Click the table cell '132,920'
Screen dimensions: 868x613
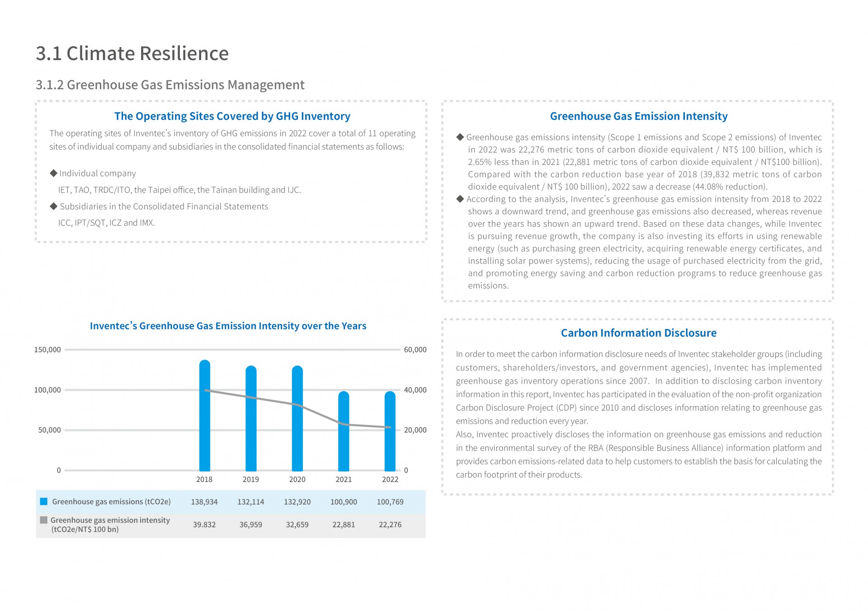tap(297, 502)
